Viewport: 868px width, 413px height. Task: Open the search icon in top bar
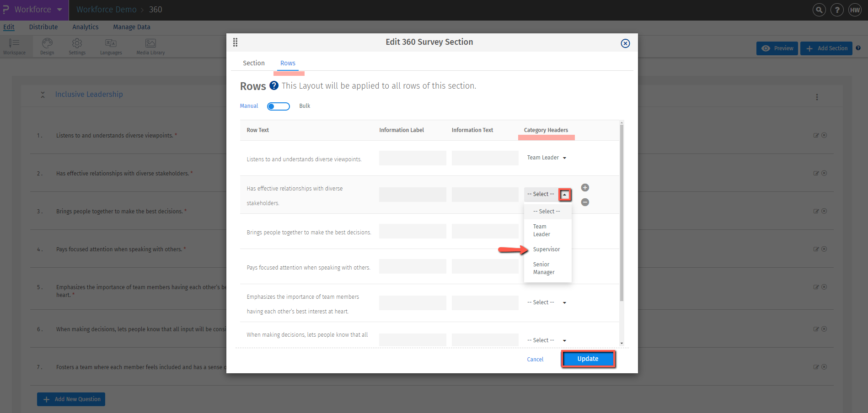click(819, 10)
